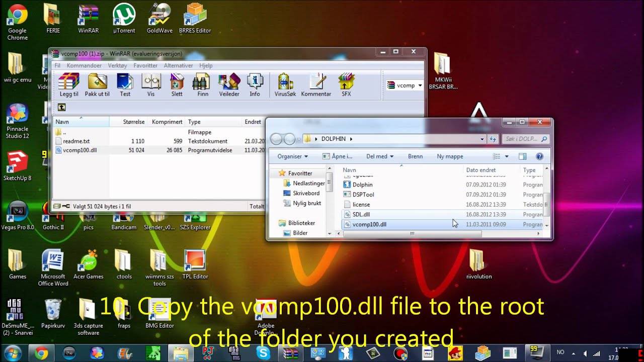Image resolution: width=644 pixels, height=362 pixels.
Task: Expand the Del med dropdown in Explorer
Action: pyautogui.click(x=380, y=156)
